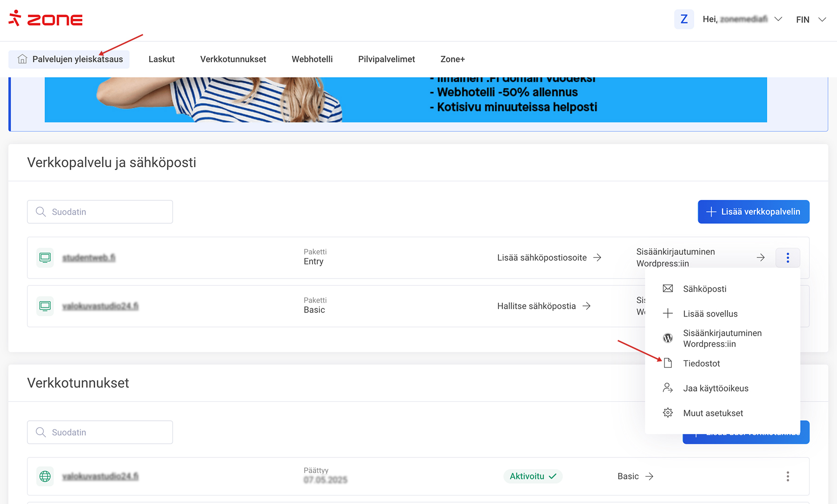This screenshot has height=504, width=837.
Task: Switch to the Webhotelli tab
Action: 312,59
